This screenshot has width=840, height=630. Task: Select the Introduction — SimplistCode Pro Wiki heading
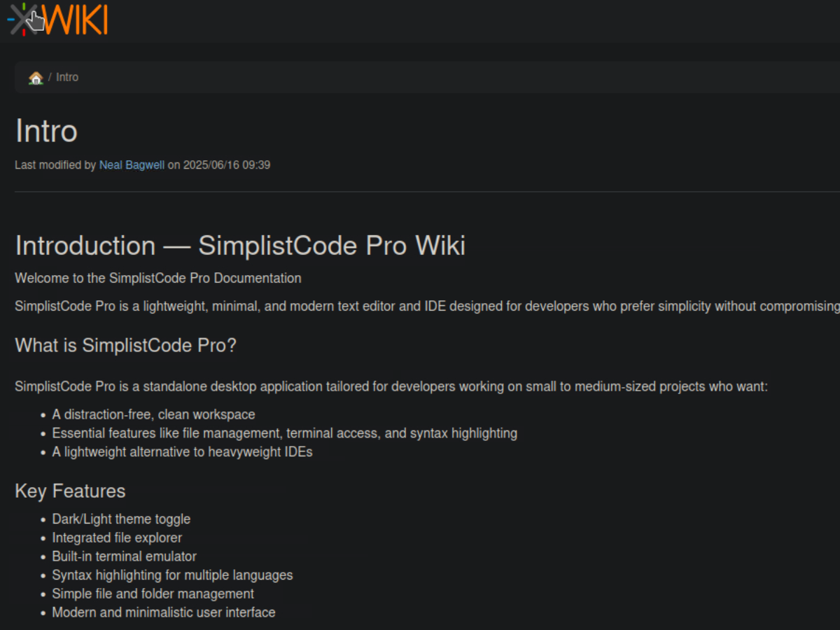point(240,246)
